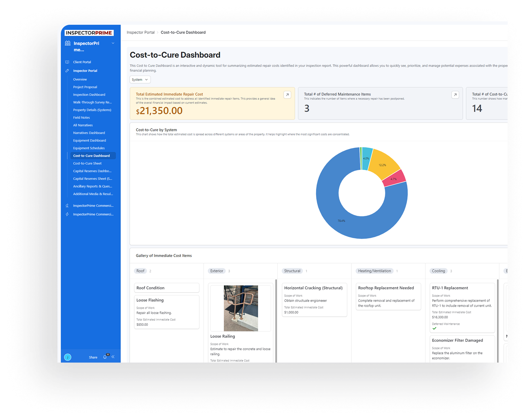Open Cost-to-Cure Sheet in sidebar
The image size is (529, 420).
coord(87,163)
